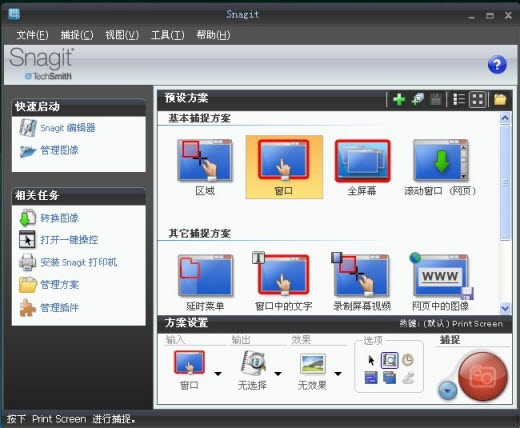
Task: Expand the 输入 窗口 input dropdown arrow
Action: point(218,374)
